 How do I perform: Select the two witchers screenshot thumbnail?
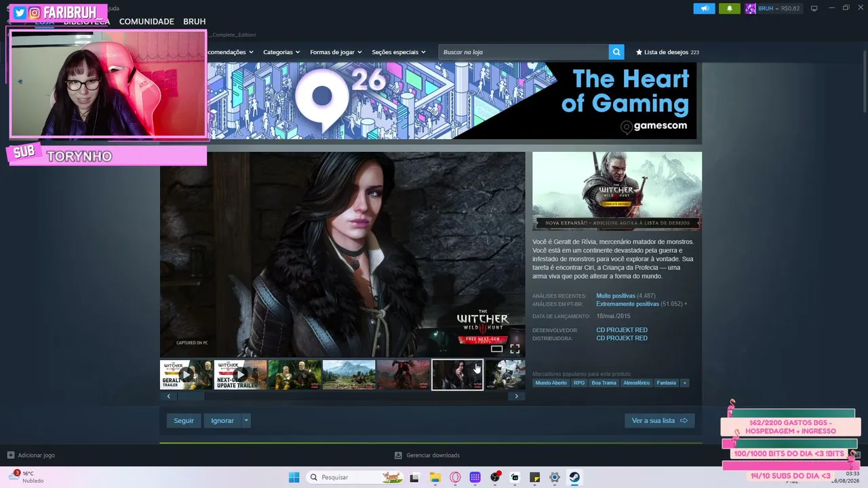(x=295, y=375)
